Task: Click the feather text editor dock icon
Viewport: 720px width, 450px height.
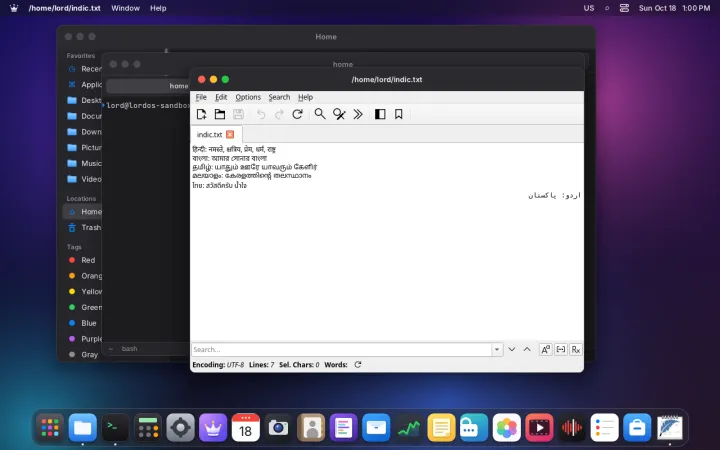Action: point(669,428)
